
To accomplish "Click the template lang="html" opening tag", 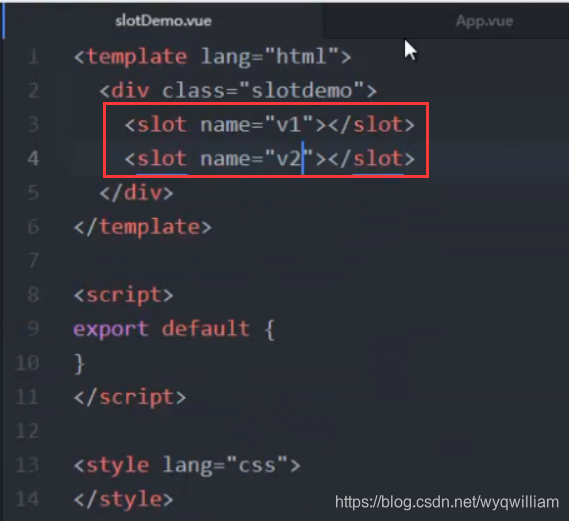I will tap(213, 57).
